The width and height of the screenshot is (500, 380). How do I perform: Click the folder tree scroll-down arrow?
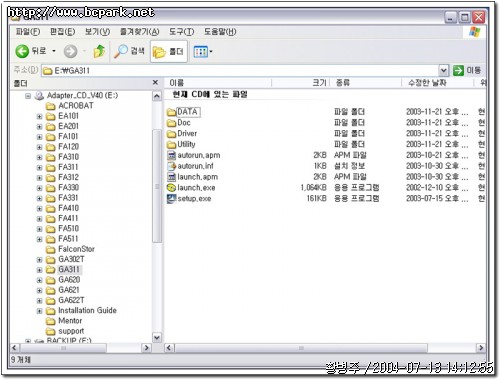click(x=156, y=337)
